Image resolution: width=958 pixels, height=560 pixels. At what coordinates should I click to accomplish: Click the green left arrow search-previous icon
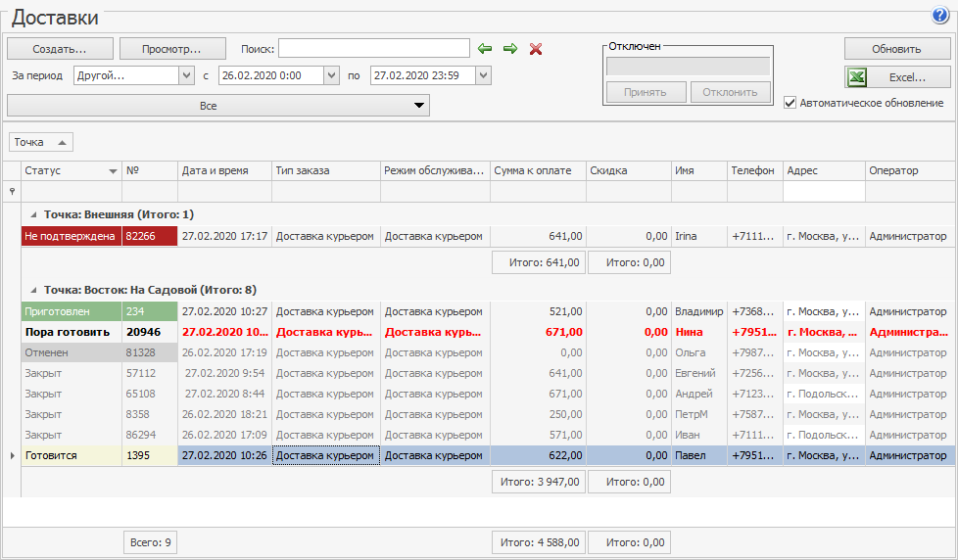click(485, 49)
